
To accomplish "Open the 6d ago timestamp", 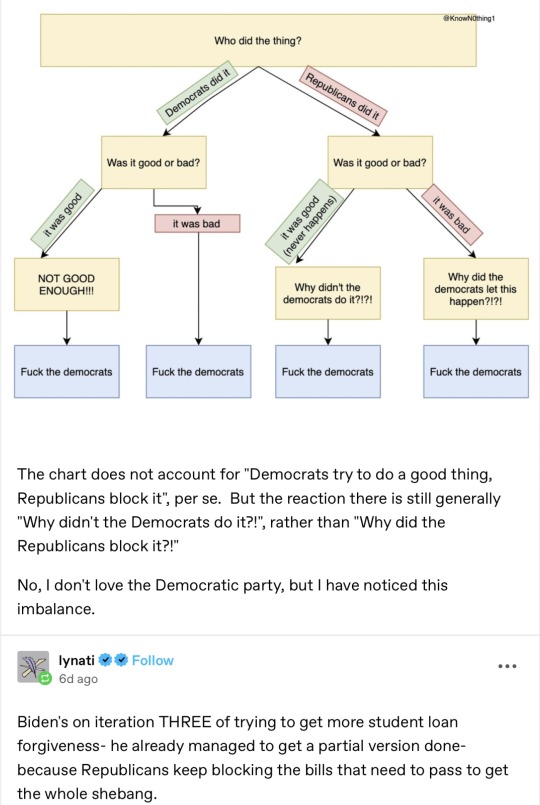I will 78,679.
